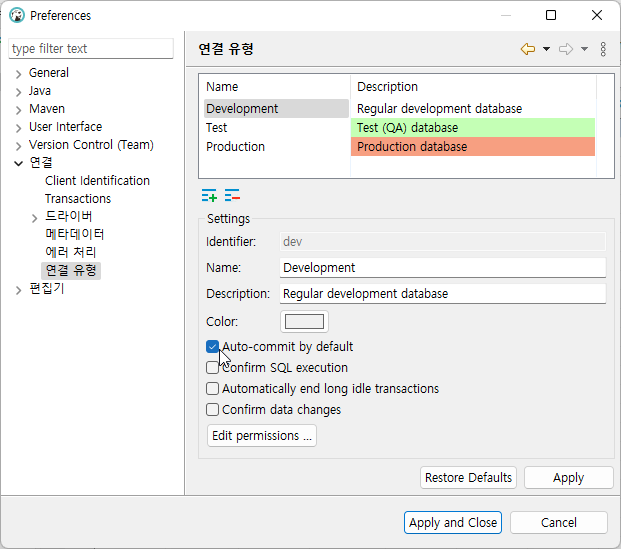Expand the 드라이버 tree node

tap(35, 217)
